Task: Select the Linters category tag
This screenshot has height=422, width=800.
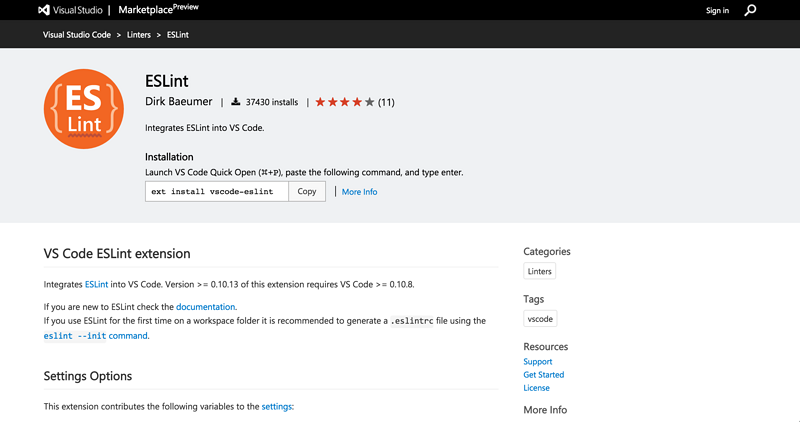Action: [539, 271]
